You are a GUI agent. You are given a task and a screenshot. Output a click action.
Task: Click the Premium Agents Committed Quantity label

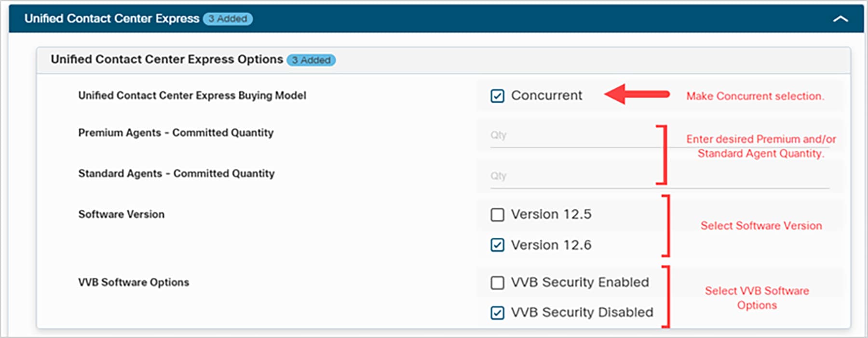pyautogui.click(x=176, y=133)
